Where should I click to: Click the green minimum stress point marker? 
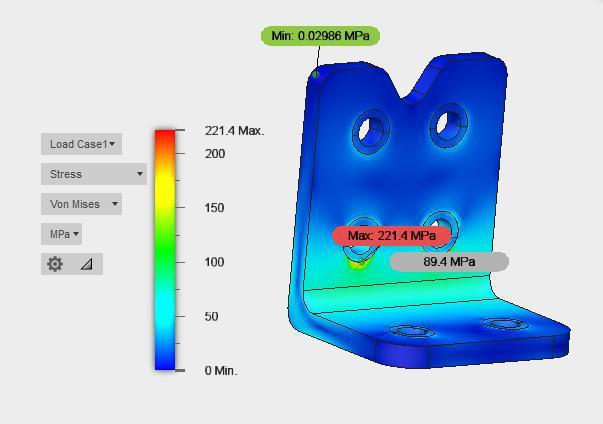click(315, 74)
